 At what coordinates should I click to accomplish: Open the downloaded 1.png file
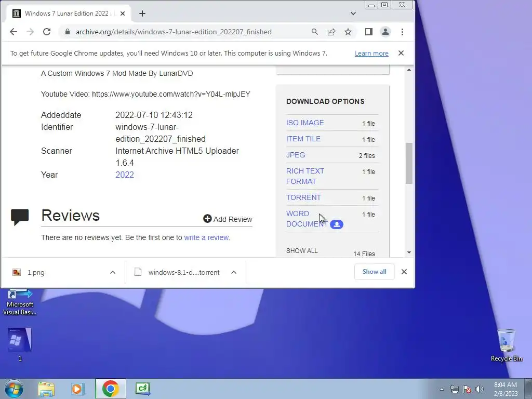coord(36,272)
